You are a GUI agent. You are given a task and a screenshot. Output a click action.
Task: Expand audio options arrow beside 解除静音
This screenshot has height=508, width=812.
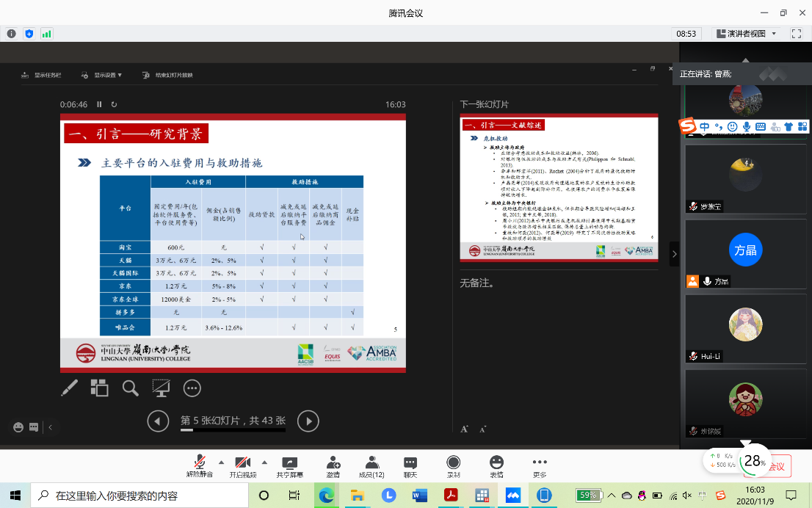(x=221, y=462)
